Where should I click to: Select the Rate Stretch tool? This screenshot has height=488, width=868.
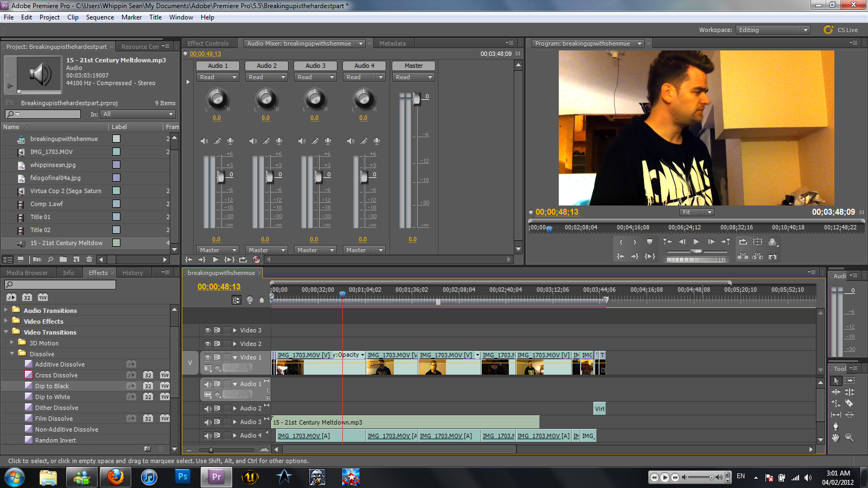[836, 403]
